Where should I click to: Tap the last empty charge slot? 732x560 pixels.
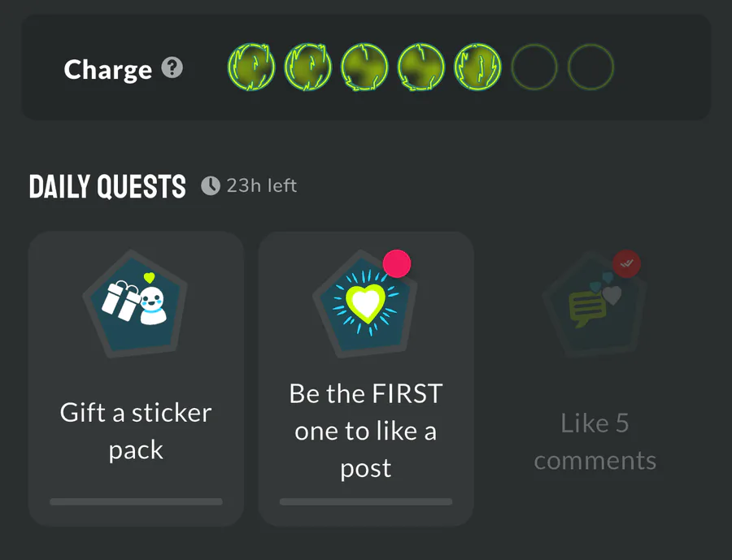pos(590,67)
